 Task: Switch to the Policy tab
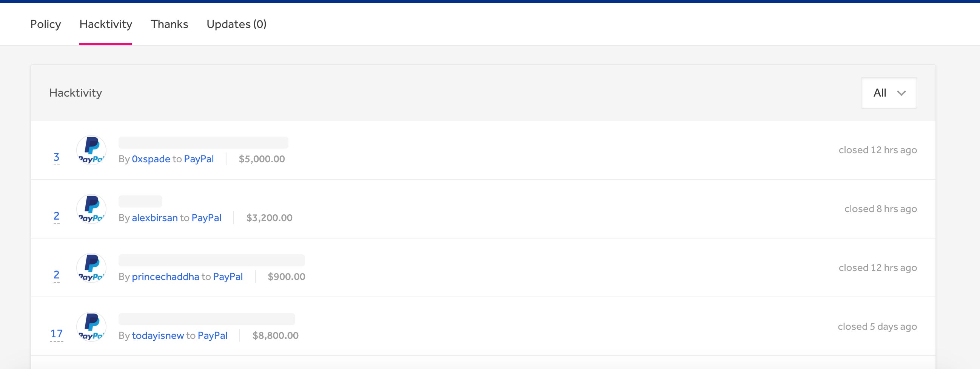(46, 24)
